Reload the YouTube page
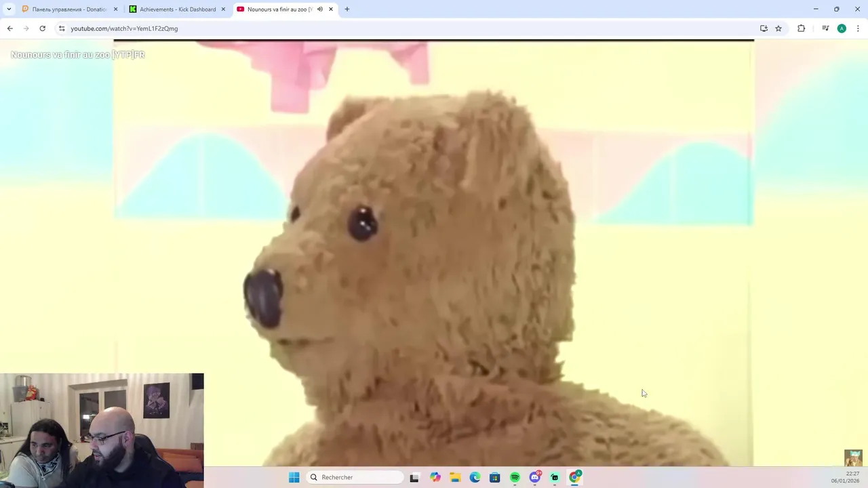 click(42, 28)
